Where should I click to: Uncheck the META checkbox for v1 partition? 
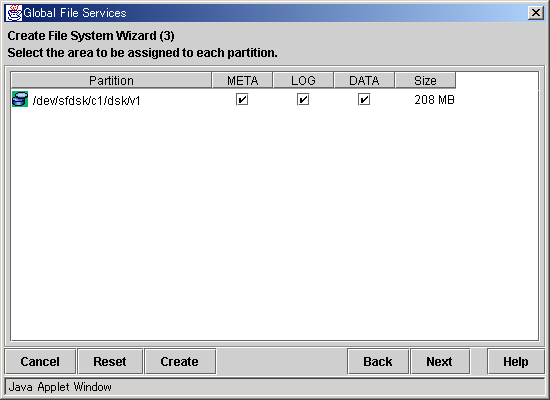[x=242, y=100]
